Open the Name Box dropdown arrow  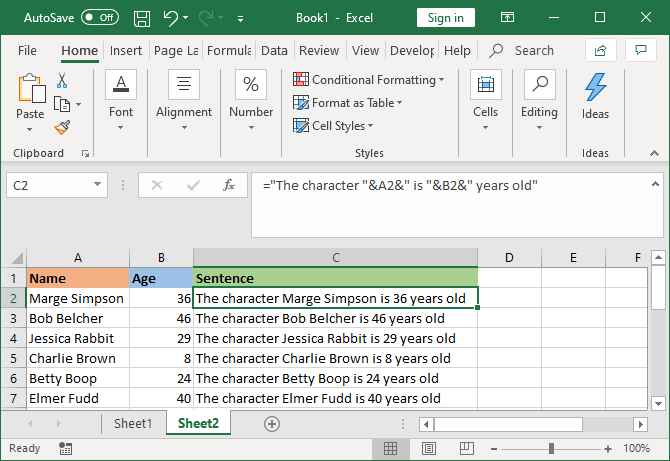click(x=98, y=185)
